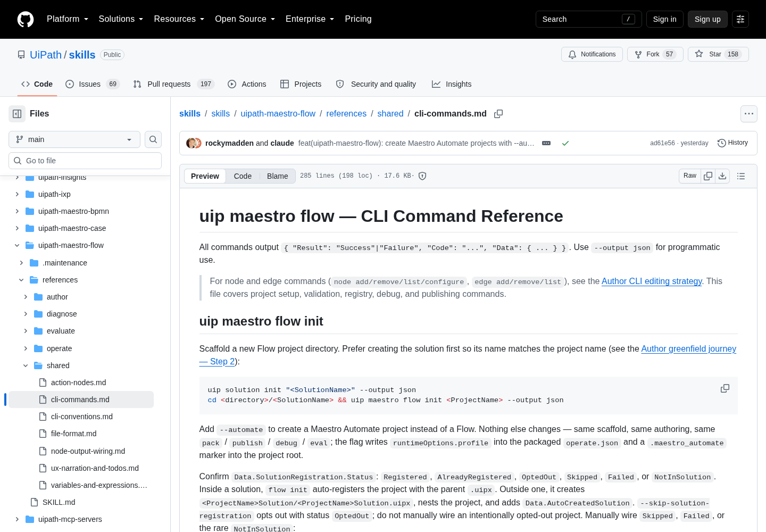The height and width of the screenshot is (532, 766).
Task: Open the Projects tab
Action: click(301, 84)
